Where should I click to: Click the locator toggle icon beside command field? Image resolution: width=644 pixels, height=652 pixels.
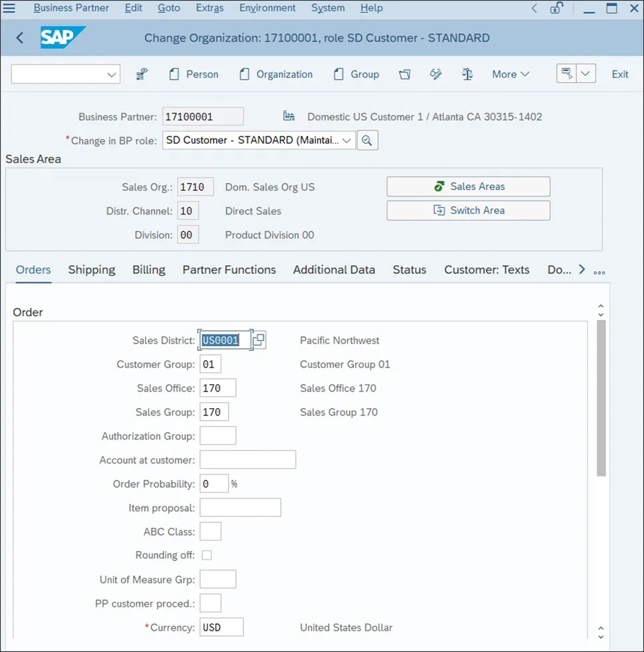click(x=142, y=74)
